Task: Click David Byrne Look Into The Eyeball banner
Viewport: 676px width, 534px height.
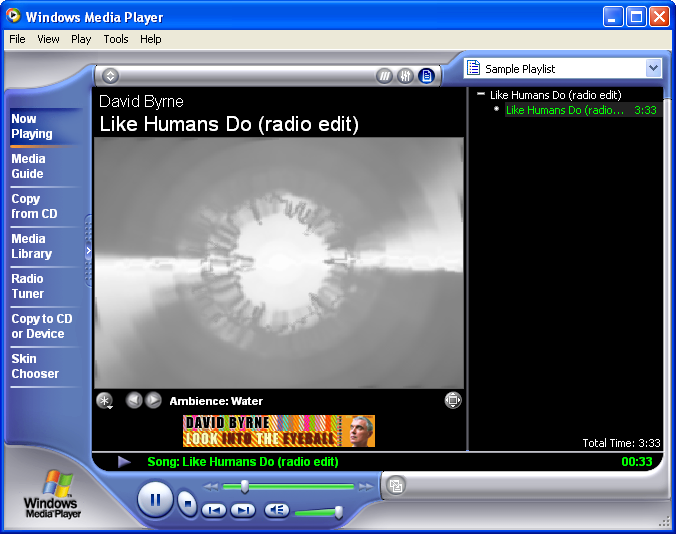Action: [279, 431]
